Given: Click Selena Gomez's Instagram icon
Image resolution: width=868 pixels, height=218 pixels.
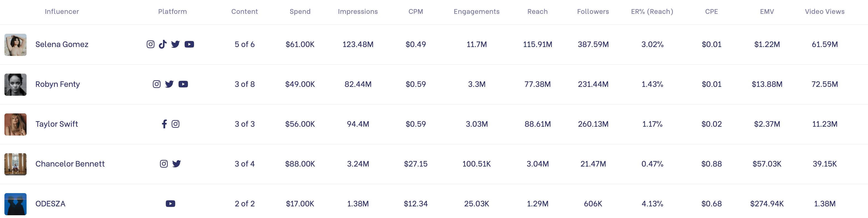Looking at the screenshot, I should (150, 44).
